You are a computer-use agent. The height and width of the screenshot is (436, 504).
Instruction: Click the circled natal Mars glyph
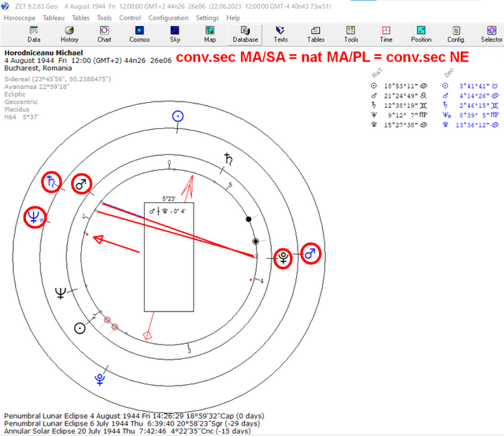tap(81, 184)
